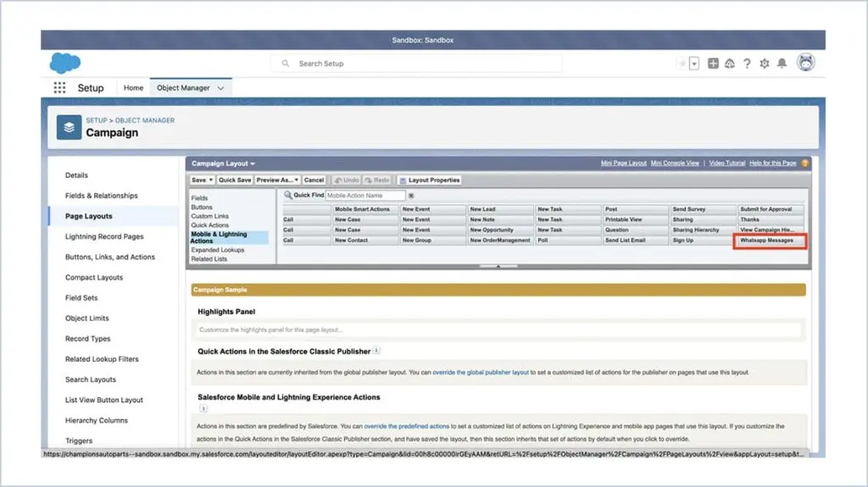Open the App Launcher grid icon
The height and width of the screenshot is (487, 868).
tap(59, 87)
